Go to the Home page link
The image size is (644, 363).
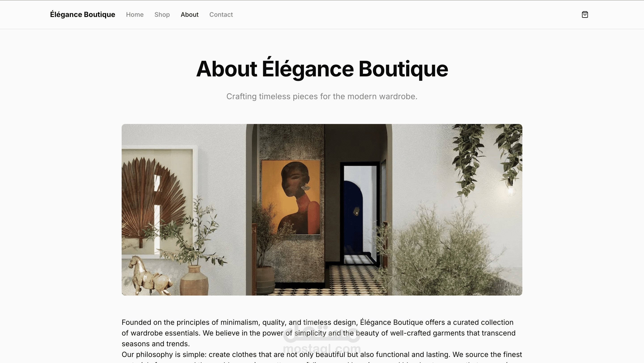point(135,15)
